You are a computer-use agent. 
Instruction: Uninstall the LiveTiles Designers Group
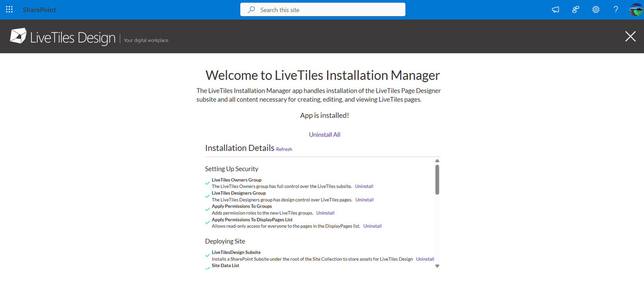[365, 200]
